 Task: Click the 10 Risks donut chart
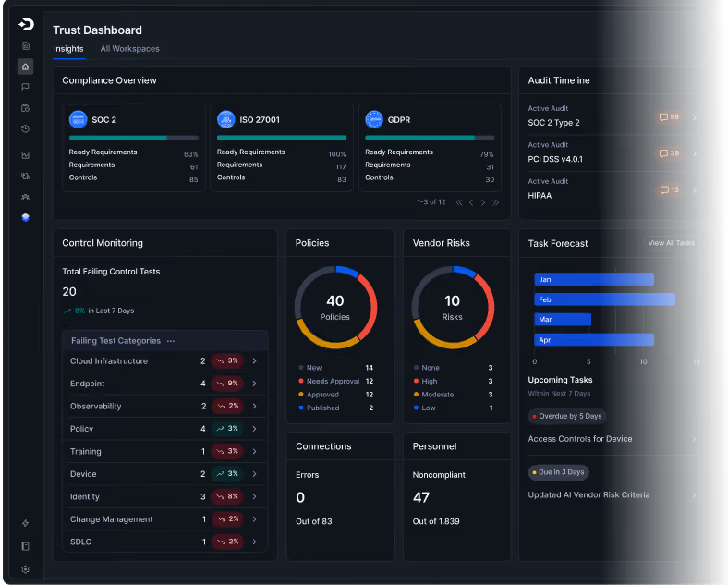click(453, 308)
